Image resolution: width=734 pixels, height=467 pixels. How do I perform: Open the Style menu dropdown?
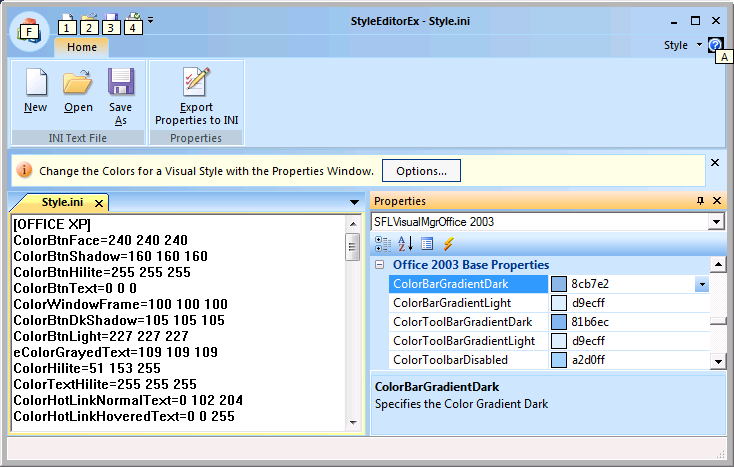coord(683,45)
